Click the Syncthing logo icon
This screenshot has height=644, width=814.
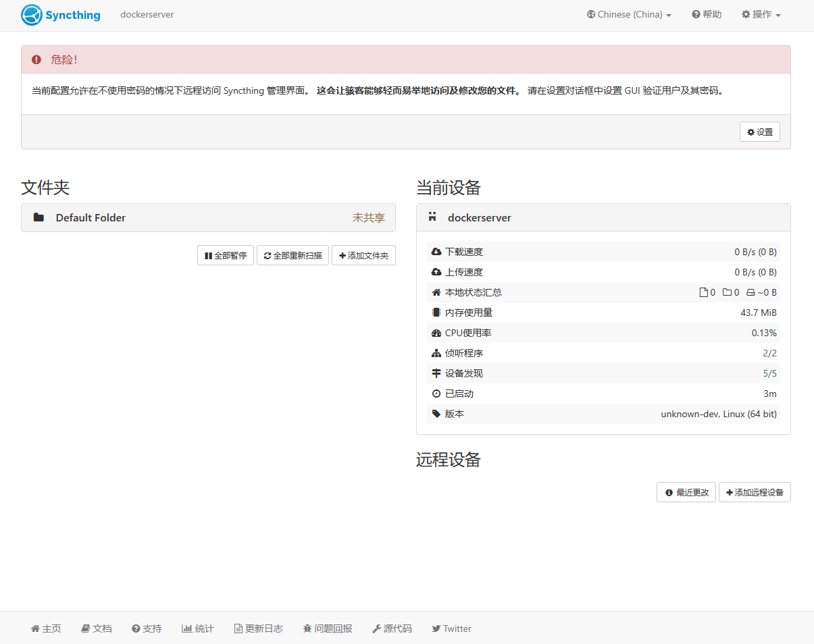tap(32, 15)
